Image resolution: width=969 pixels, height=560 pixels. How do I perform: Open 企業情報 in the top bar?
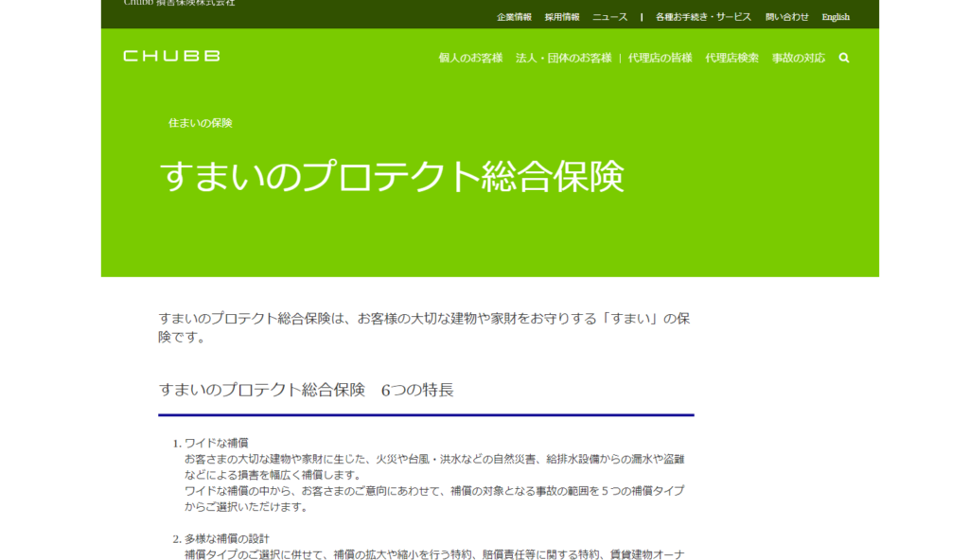click(x=514, y=17)
